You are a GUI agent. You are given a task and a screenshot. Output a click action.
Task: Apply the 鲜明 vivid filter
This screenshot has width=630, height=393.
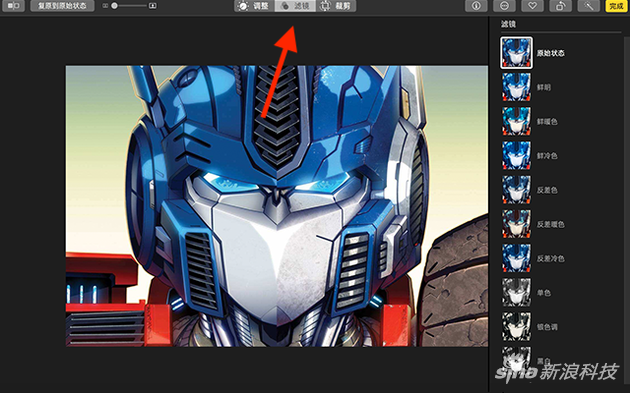click(516, 87)
